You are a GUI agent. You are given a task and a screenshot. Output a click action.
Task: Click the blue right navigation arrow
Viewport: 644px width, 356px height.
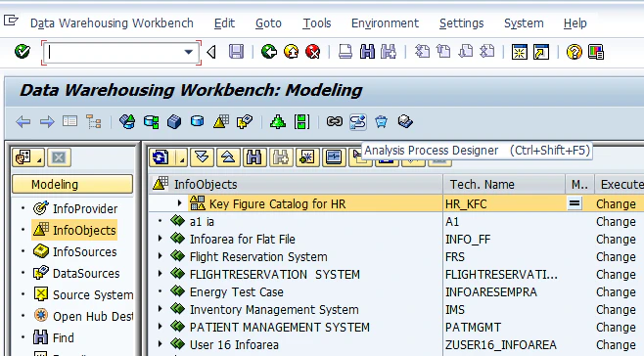point(47,122)
